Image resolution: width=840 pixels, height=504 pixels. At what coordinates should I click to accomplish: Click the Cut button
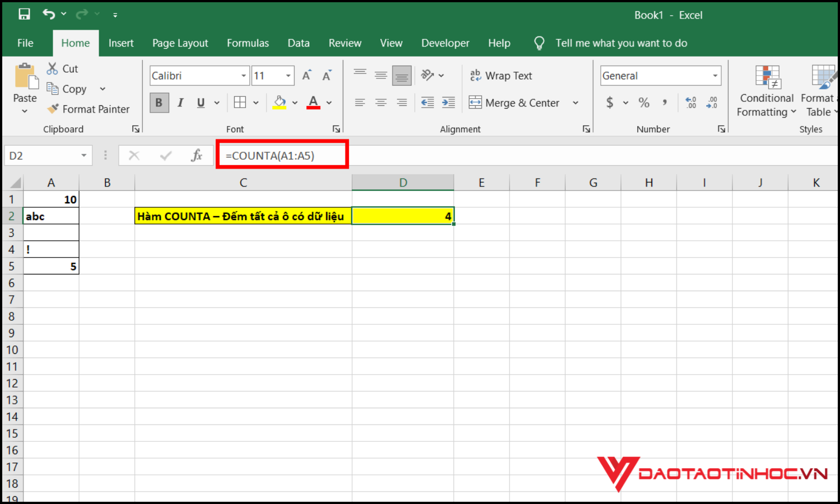(x=63, y=69)
